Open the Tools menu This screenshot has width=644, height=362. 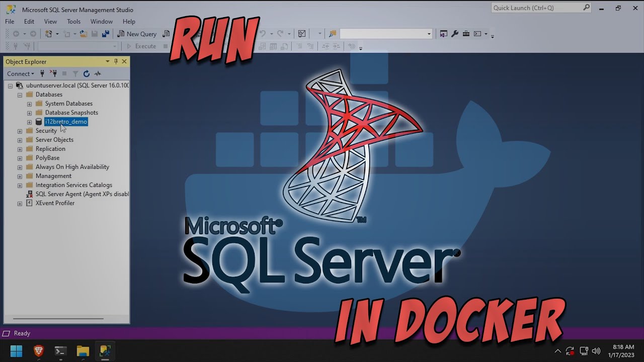(x=73, y=22)
